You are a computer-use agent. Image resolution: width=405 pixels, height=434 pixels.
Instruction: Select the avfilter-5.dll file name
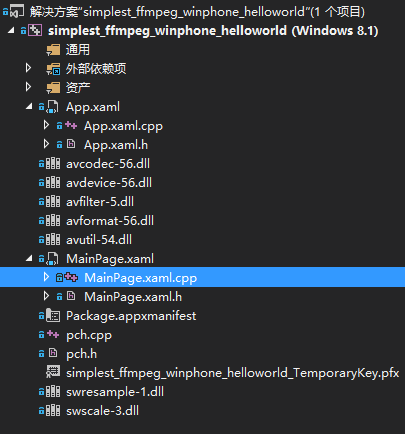100,202
